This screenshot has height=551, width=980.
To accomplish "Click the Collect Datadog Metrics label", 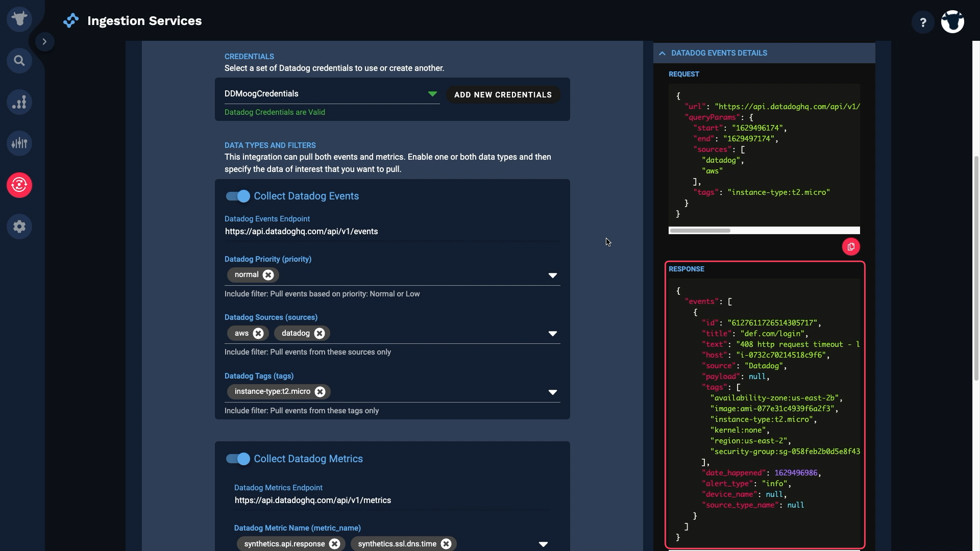I will point(308,459).
